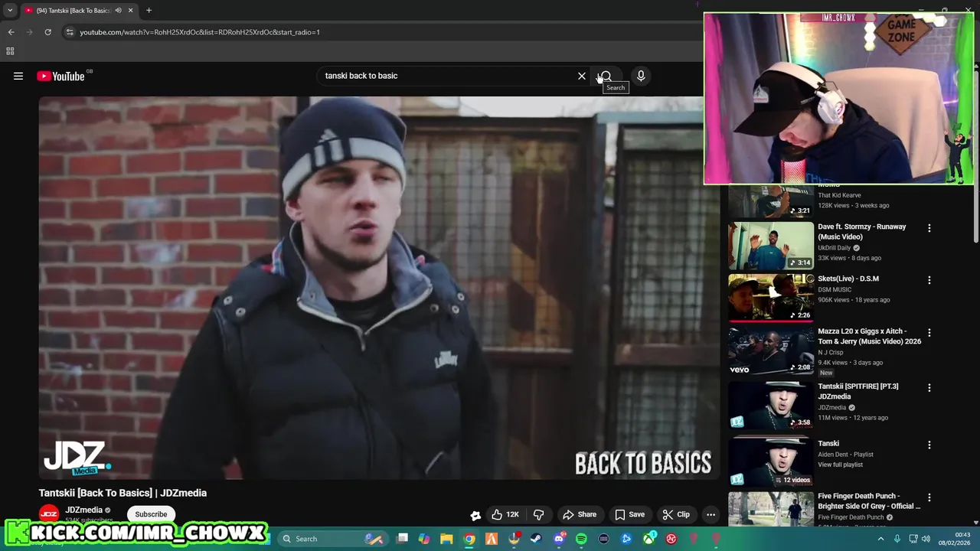Open more actions ellipsis below video

point(710,514)
